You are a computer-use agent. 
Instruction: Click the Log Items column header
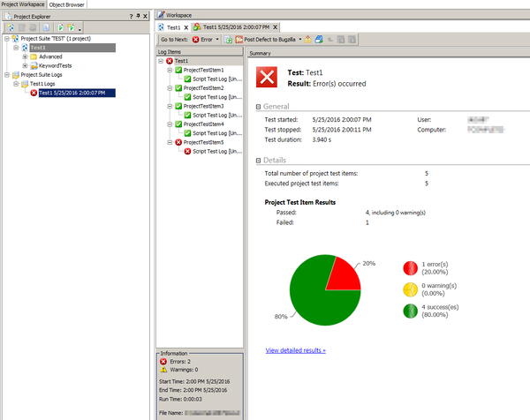[200, 52]
